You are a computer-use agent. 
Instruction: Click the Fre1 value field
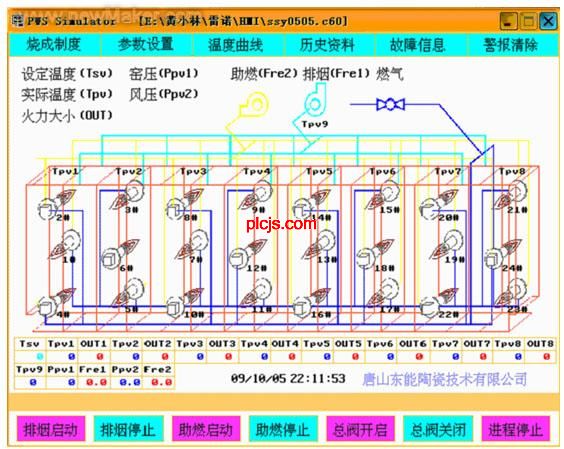pyautogui.click(x=94, y=382)
